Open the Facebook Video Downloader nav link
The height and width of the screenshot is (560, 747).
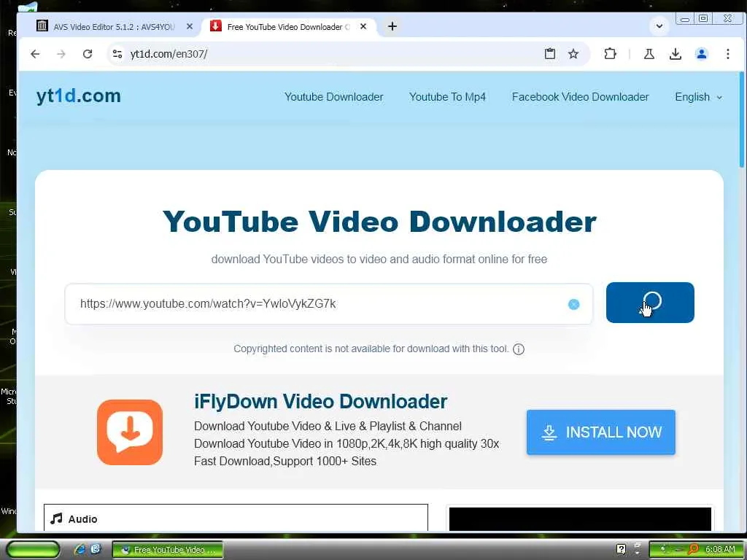pyautogui.click(x=580, y=97)
